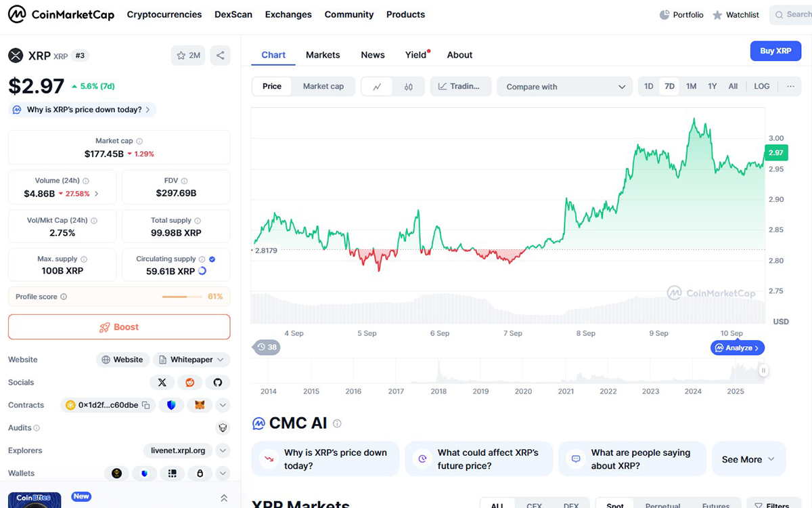Click the Buy XRP button
This screenshot has width=812, height=508.
coord(775,51)
